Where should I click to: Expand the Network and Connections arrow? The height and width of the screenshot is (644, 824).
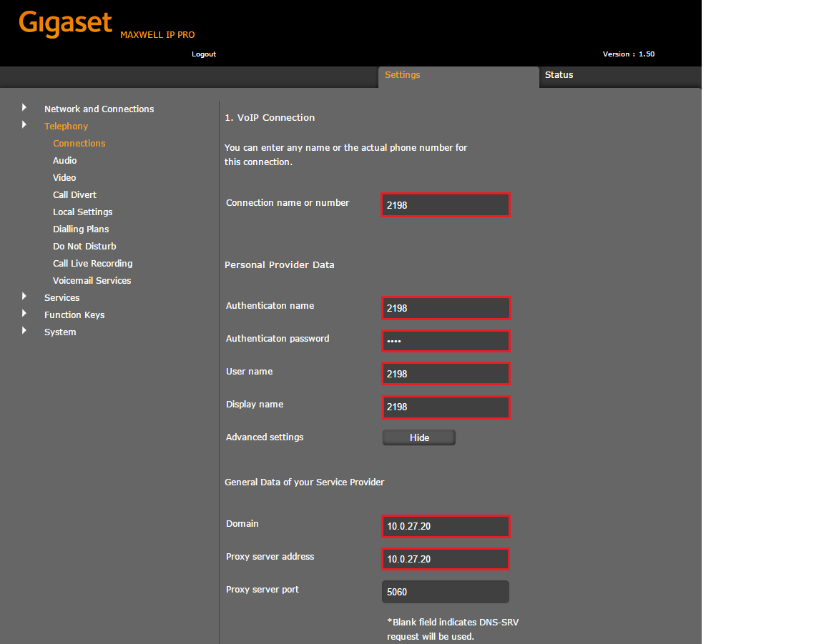[x=24, y=108]
